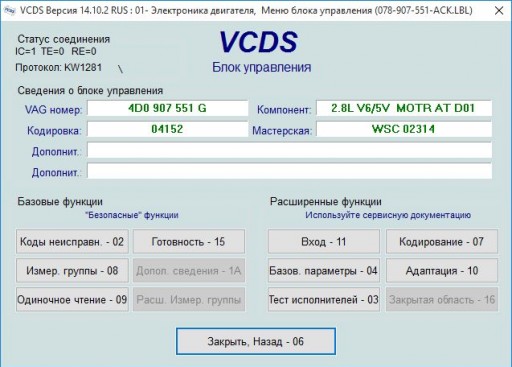
Task: Click the VAG number field '4D0 907 551 G'
Action: pos(167,108)
